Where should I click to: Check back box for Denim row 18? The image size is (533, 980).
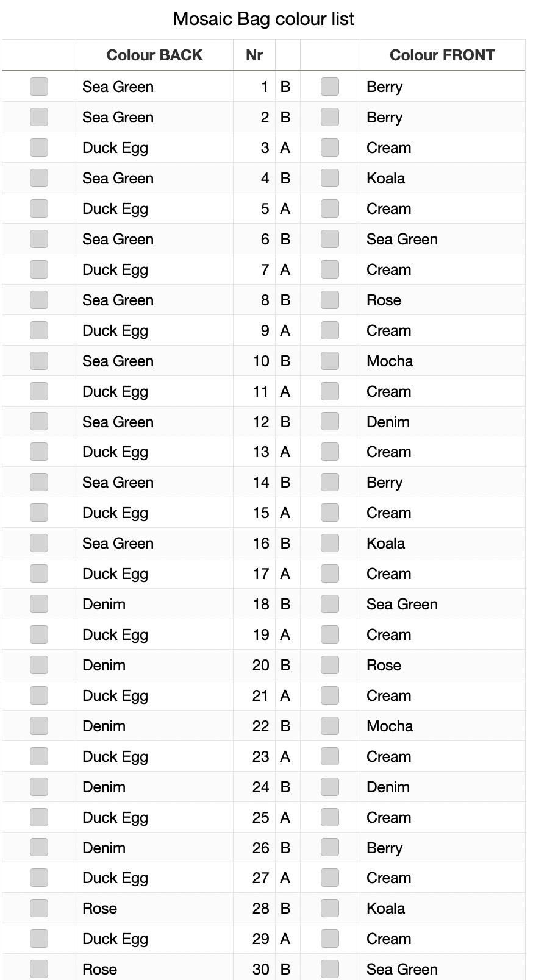pyautogui.click(x=39, y=604)
